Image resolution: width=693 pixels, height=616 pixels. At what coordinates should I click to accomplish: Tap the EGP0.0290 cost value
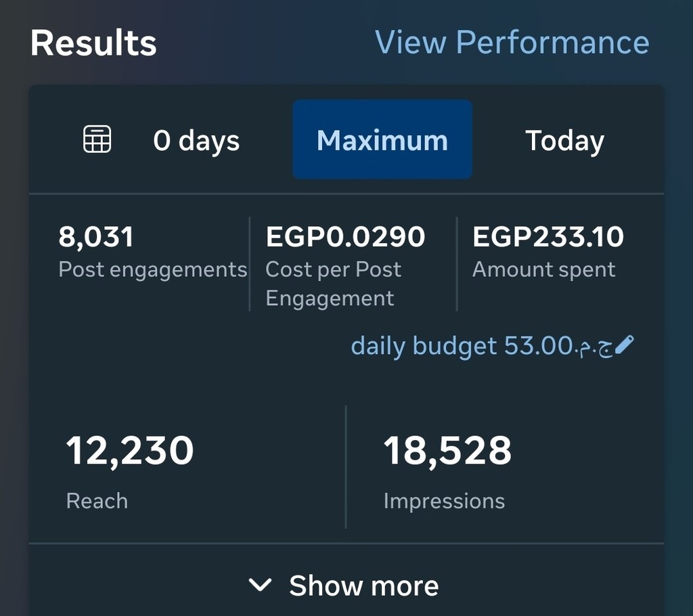coord(345,237)
